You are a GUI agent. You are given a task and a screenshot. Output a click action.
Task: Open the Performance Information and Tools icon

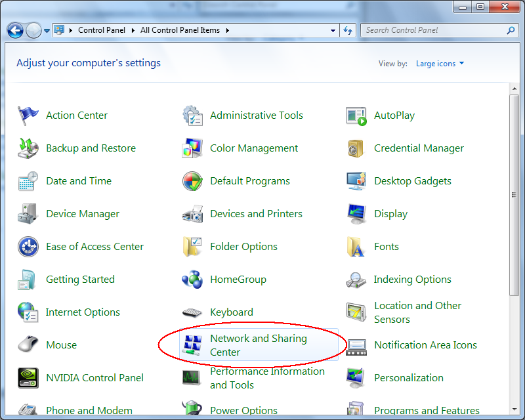click(x=192, y=378)
